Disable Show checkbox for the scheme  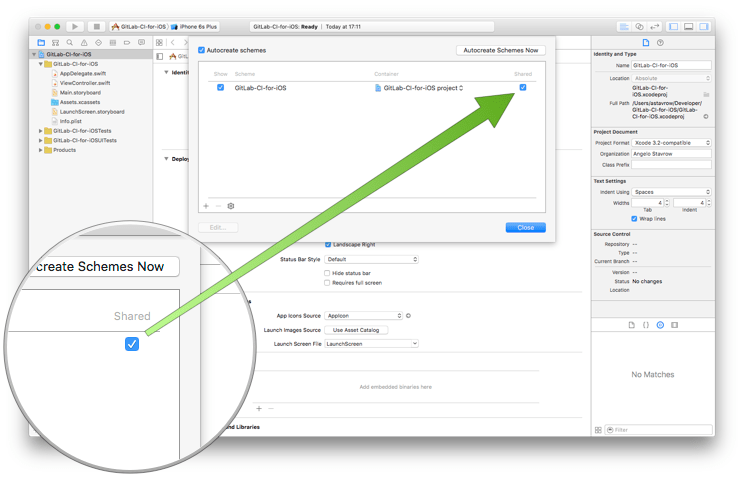coord(221,88)
